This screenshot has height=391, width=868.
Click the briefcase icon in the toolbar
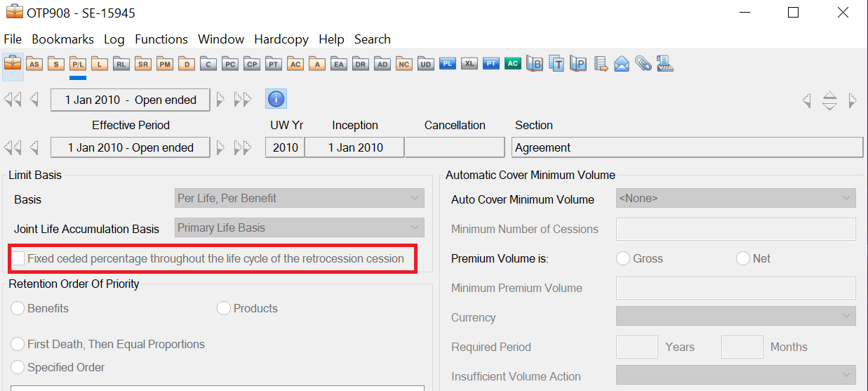click(x=13, y=63)
